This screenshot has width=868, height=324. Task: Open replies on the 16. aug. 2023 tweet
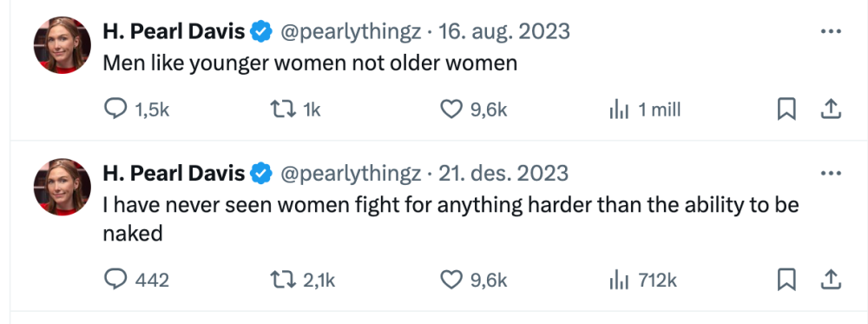pos(137,109)
